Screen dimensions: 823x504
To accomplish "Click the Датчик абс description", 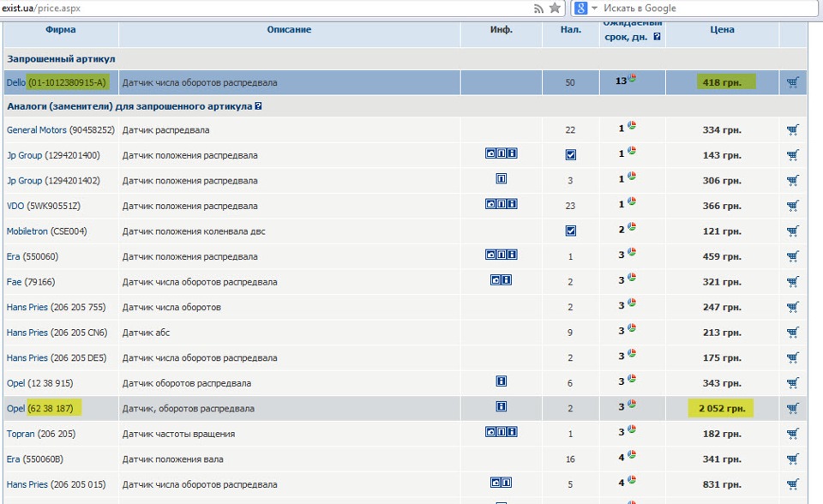I will (146, 333).
